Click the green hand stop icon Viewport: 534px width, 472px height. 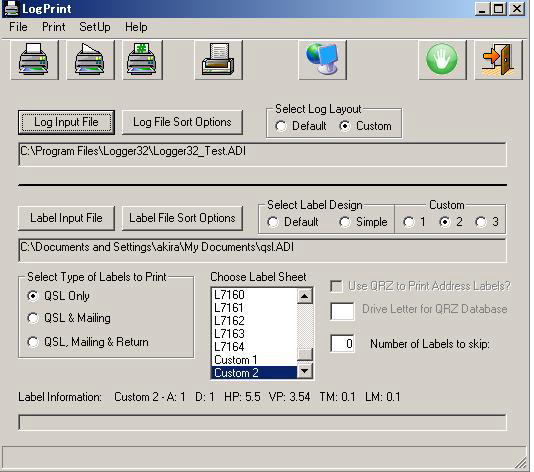coord(442,60)
